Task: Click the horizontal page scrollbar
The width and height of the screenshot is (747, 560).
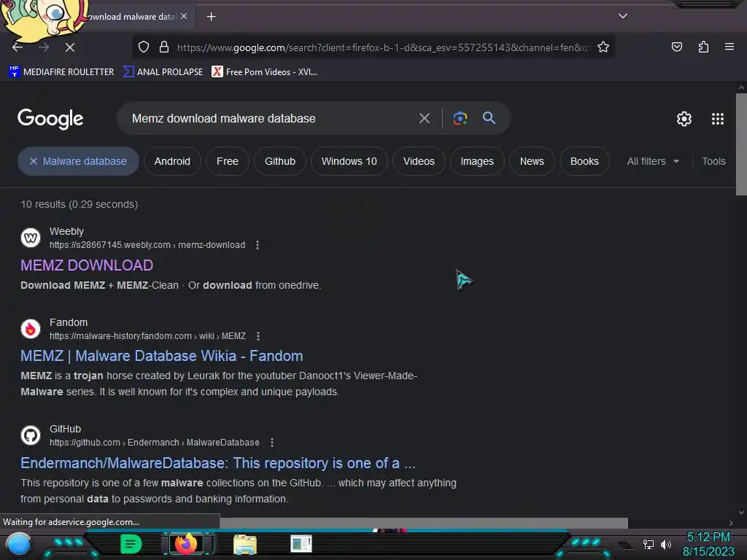Action: point(424,523)
